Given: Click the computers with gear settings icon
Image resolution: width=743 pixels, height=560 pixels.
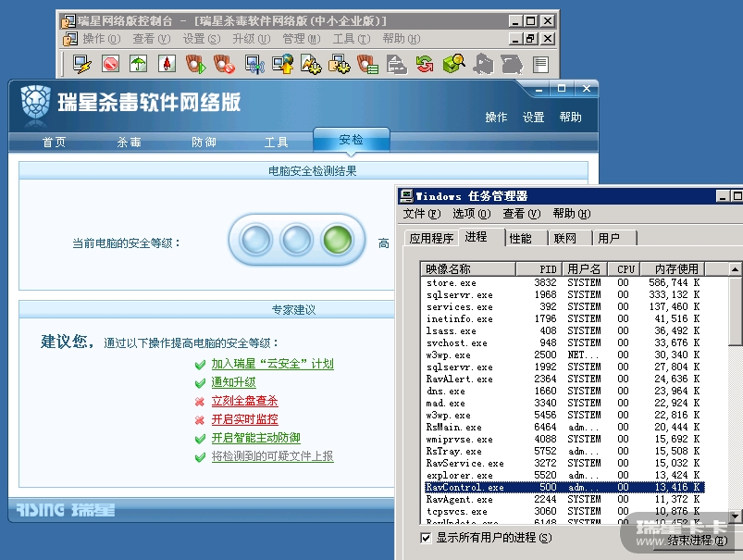Looking at the screenshot, I should point(340,64).
